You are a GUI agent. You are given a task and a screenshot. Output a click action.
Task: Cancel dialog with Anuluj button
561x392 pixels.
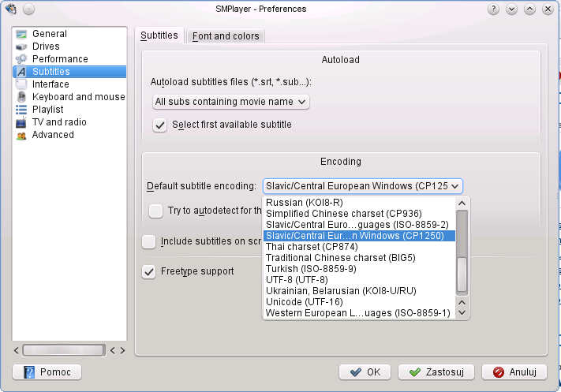pos(514,372)
